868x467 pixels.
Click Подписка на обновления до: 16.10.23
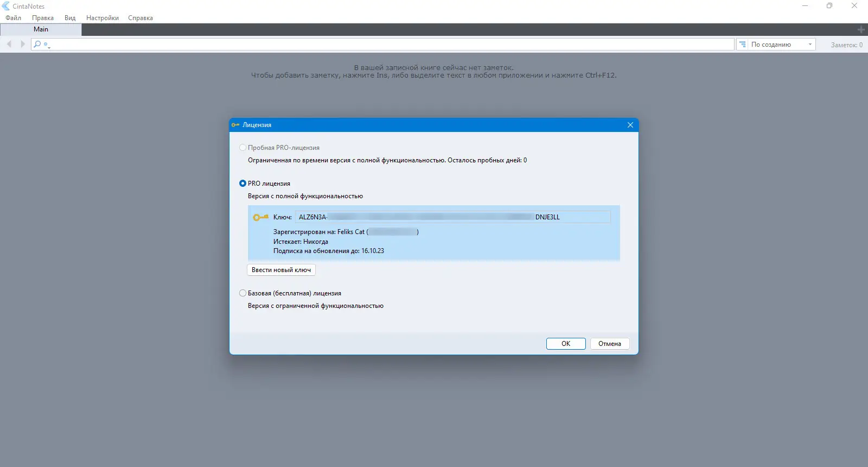click(x=329, y=251)
